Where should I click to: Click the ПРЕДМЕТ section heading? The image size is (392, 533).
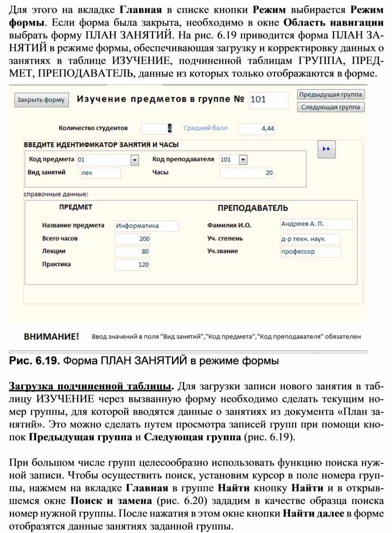(x=76, y=207)
